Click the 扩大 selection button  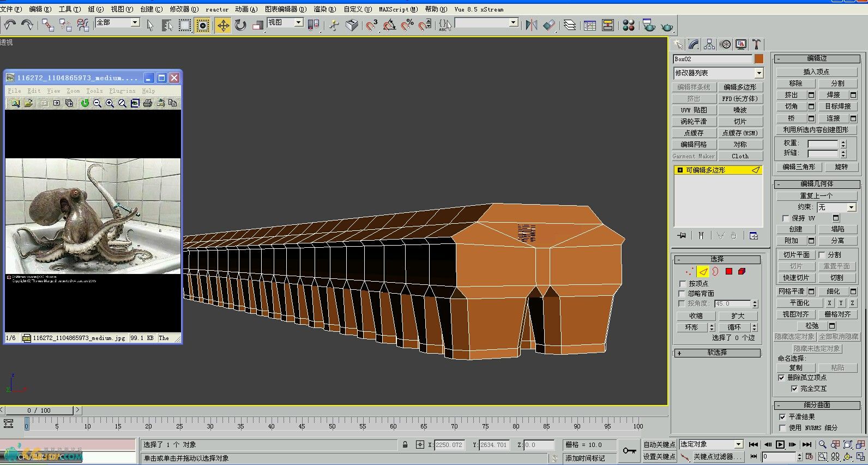click(x=738, y=316)
